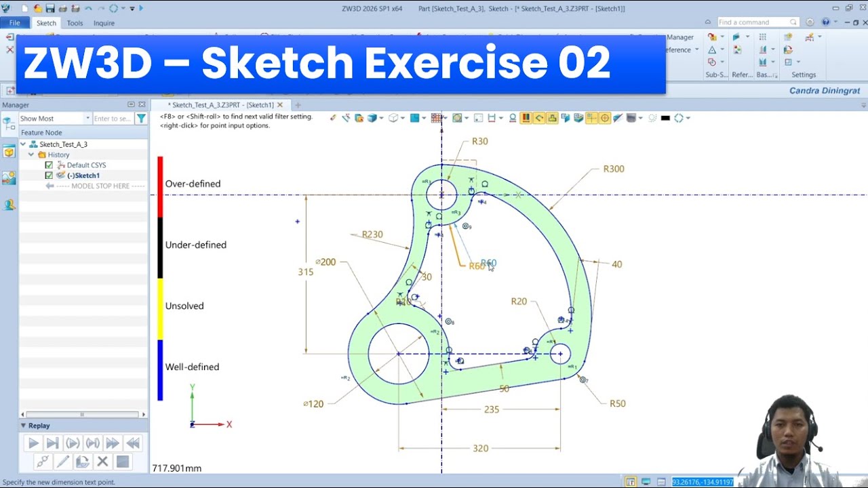Image resolution: width=868 pixels, height=488 pixels.
Task: Click the pencil icon in Replay panel
Action: click(63, 462)
